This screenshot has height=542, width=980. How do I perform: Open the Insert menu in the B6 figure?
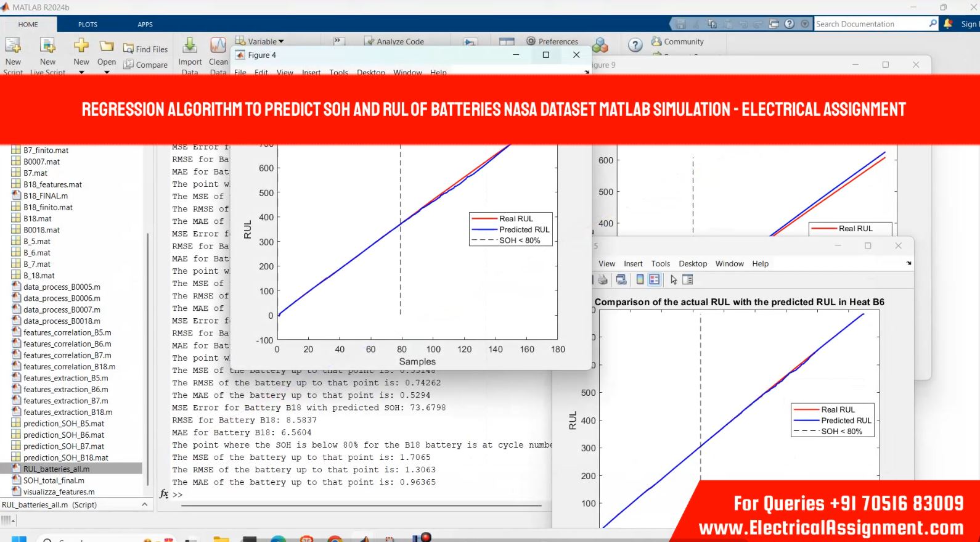[633, 263]
